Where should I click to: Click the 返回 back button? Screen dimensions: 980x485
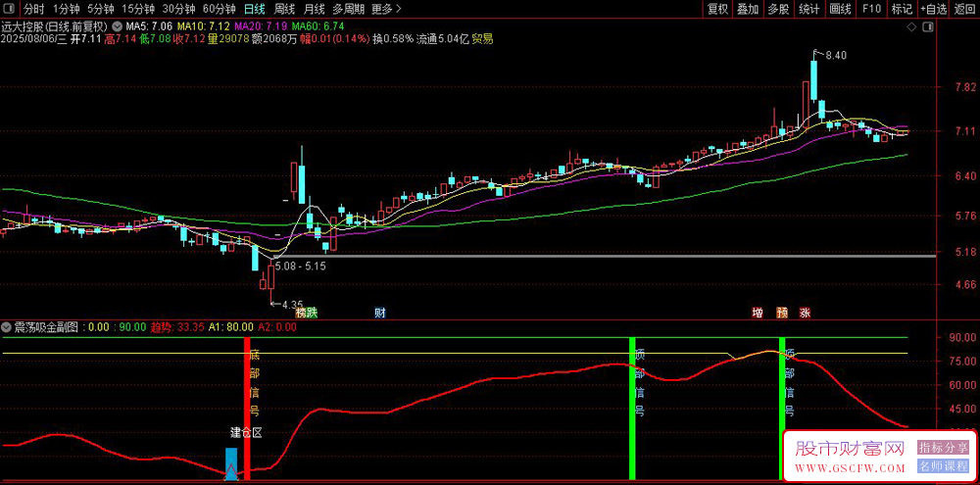pos(964,10)
